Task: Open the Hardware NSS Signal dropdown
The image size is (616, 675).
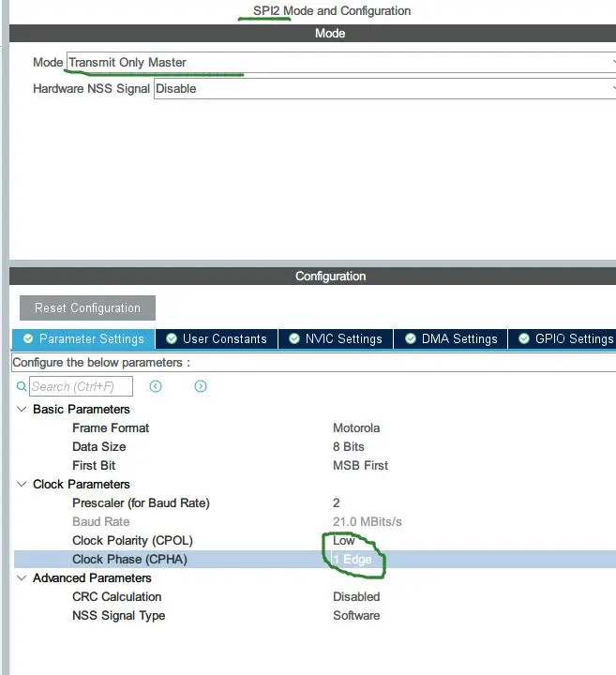Action: tap(383, 89)
